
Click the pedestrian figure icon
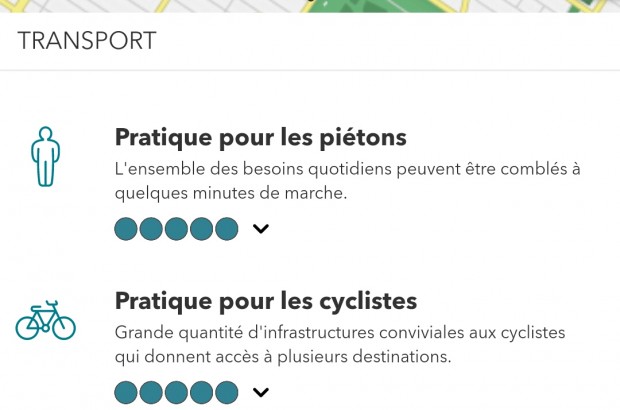45,156
